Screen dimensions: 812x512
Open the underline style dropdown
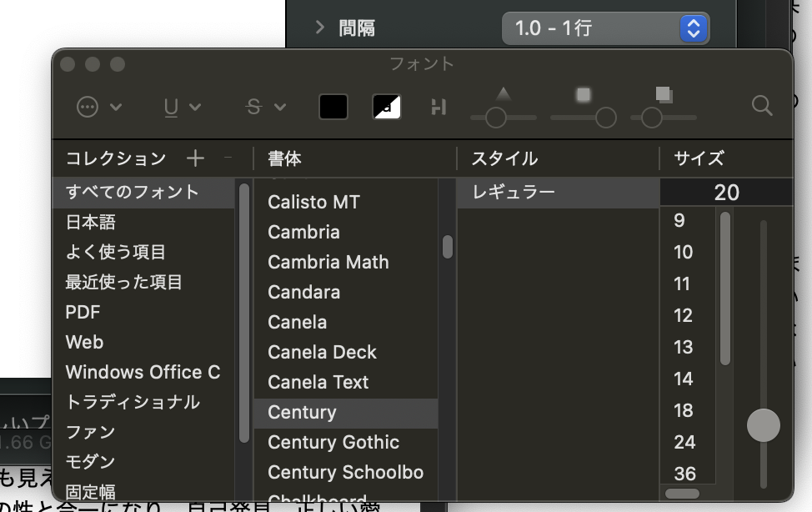coord(182,107)
